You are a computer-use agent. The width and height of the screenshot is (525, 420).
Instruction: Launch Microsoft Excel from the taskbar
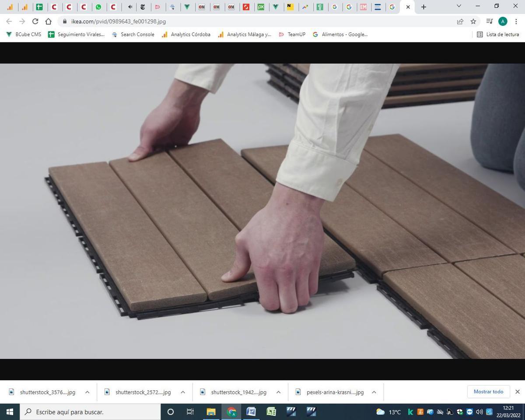[x=271, y=412]
